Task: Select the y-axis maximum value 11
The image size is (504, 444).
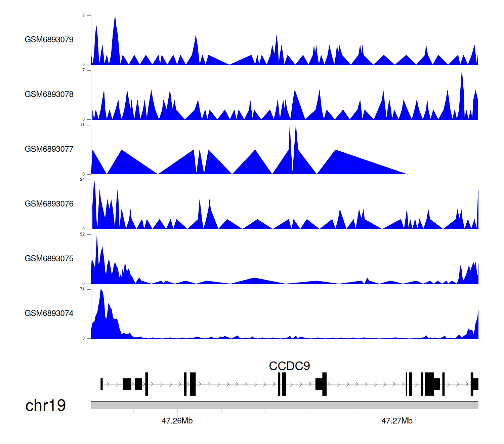Action: [x=82, y=125]
